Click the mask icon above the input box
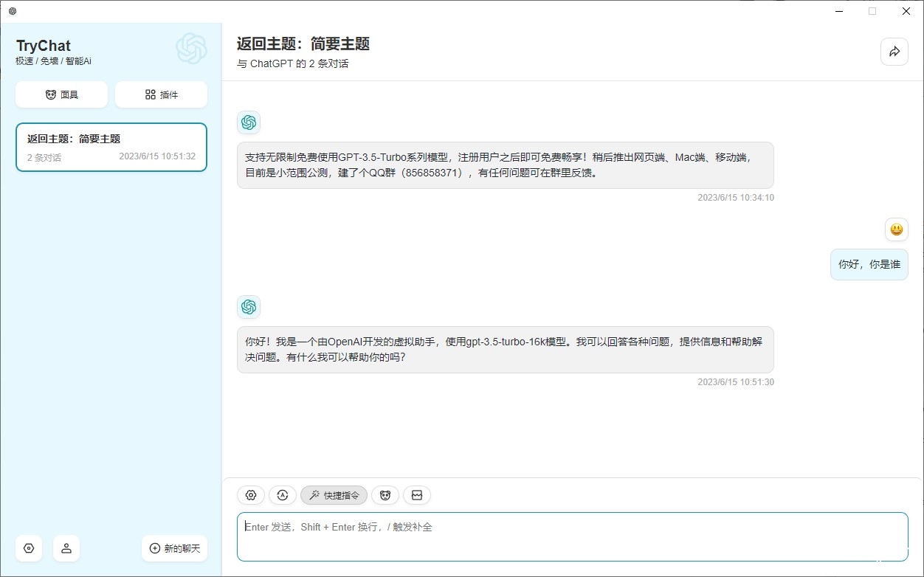The image size is (924, 577). (385, 495)
